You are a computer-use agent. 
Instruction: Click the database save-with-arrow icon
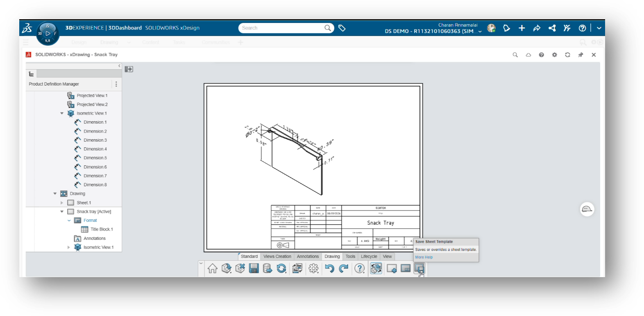click(x=268, y=269)
